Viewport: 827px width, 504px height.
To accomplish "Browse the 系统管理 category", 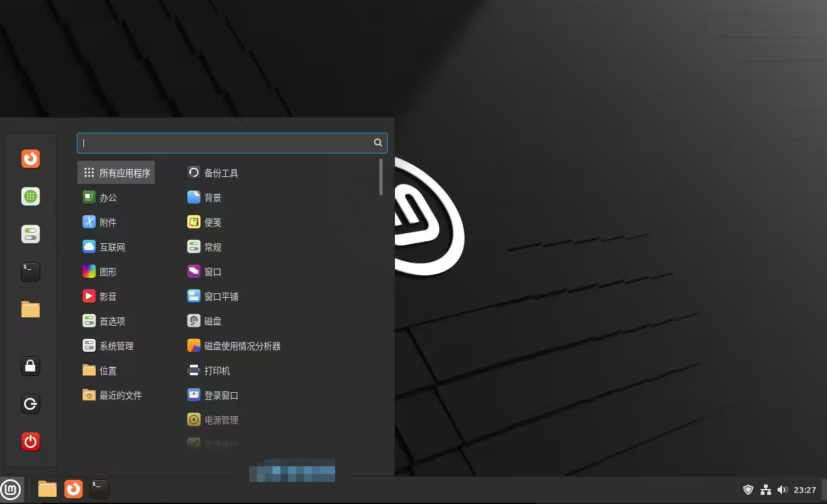I will (x=118, y=345).
